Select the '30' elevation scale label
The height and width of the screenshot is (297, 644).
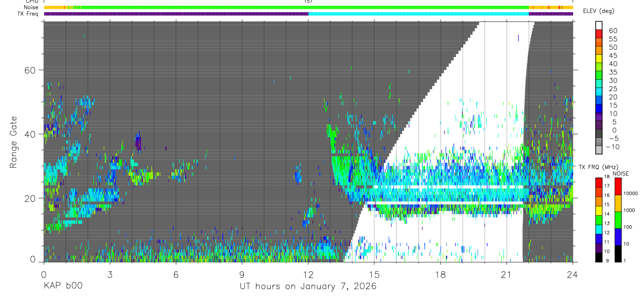click(x=613, y=80)
